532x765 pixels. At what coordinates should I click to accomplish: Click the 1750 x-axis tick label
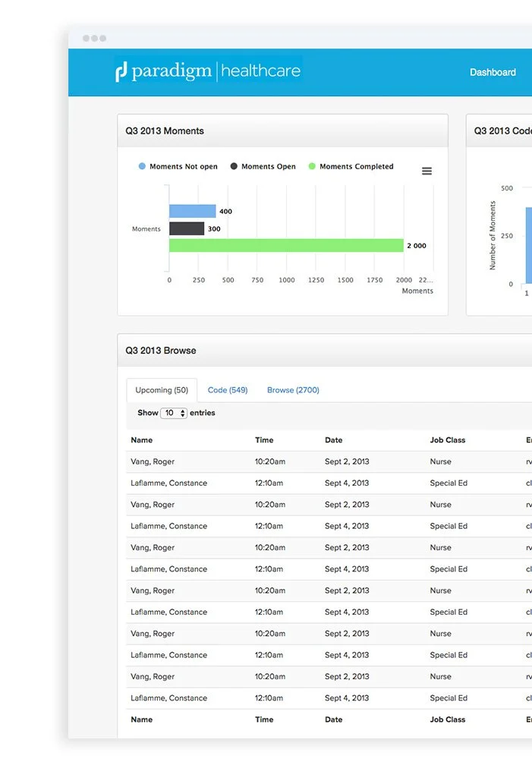click(x=374, y=280)
